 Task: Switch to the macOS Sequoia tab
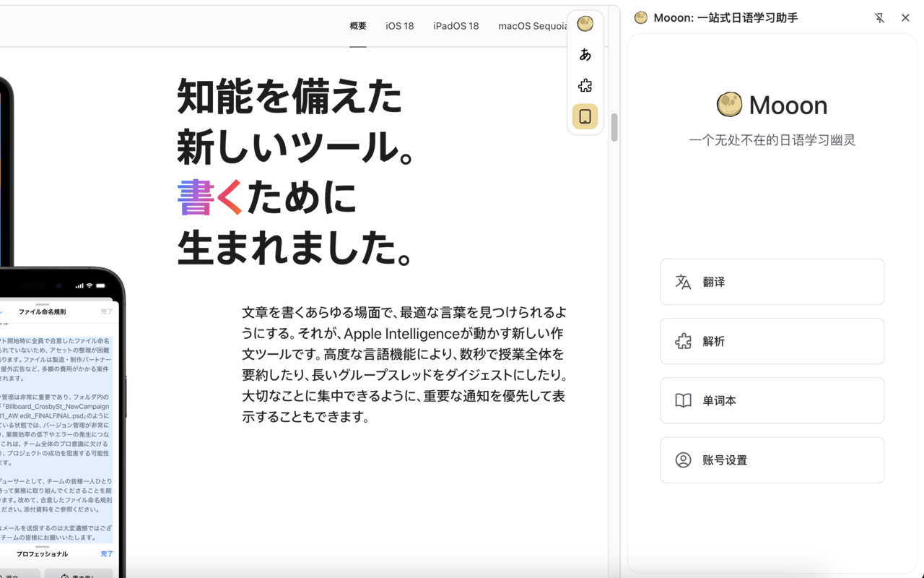coord(533,26)
